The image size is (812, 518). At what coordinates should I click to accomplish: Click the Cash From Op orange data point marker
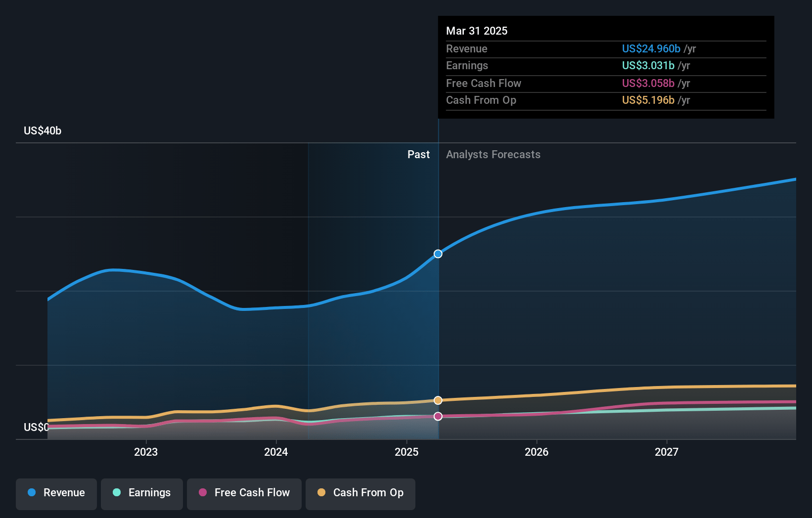(438, 400)
